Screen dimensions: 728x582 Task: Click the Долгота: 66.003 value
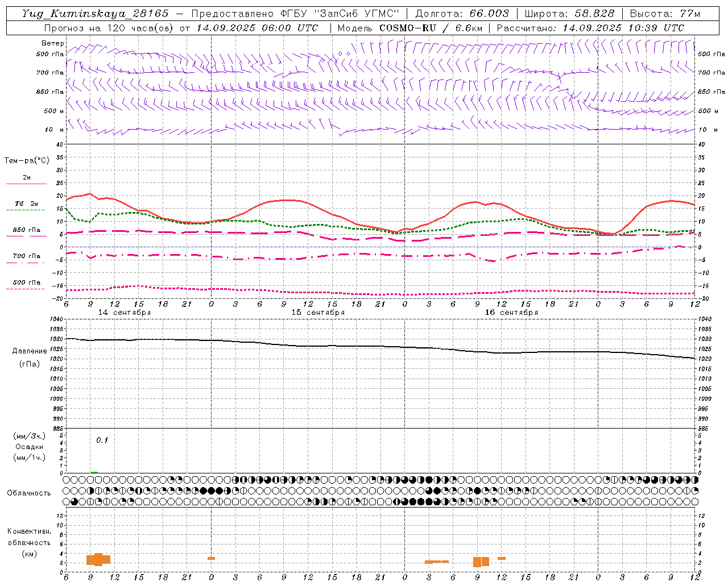tap(462, 14)
